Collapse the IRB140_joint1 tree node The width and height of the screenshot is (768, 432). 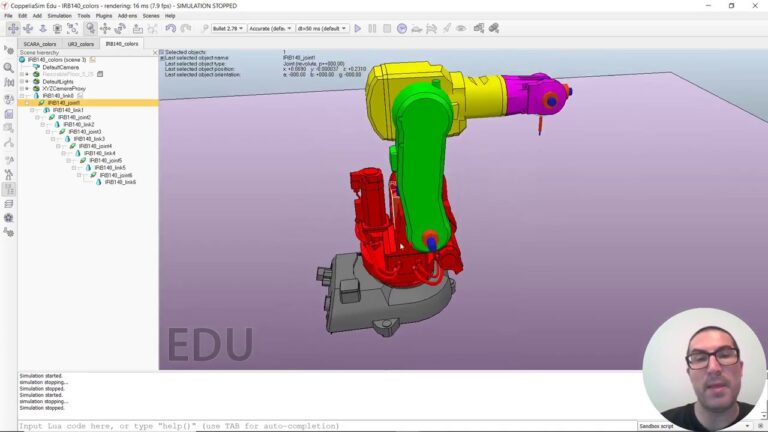point(27,103)
